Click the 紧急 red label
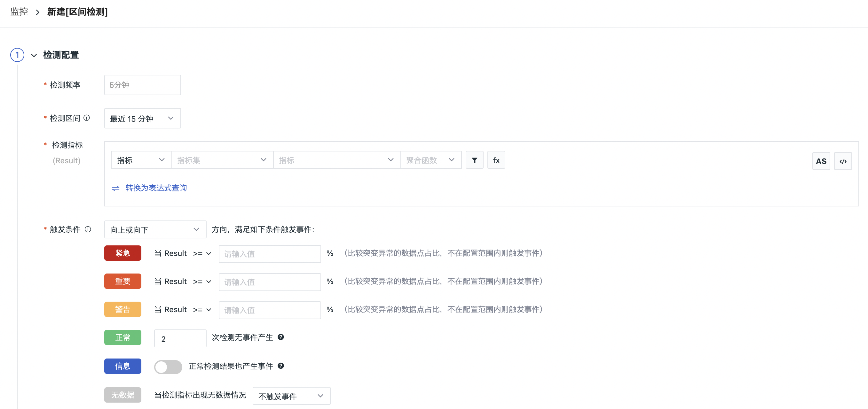 [x=123, y=253]
